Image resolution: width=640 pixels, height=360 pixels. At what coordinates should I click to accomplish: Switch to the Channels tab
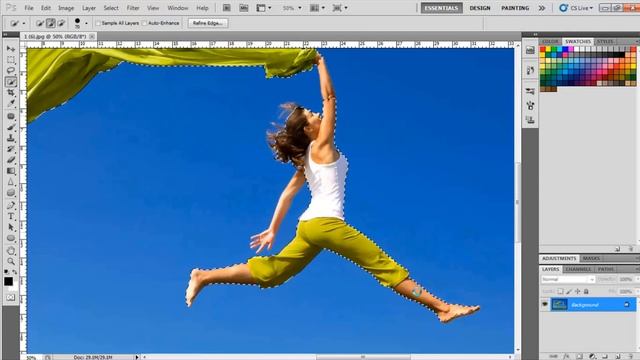pyautogui.click(x=578, y=269)
